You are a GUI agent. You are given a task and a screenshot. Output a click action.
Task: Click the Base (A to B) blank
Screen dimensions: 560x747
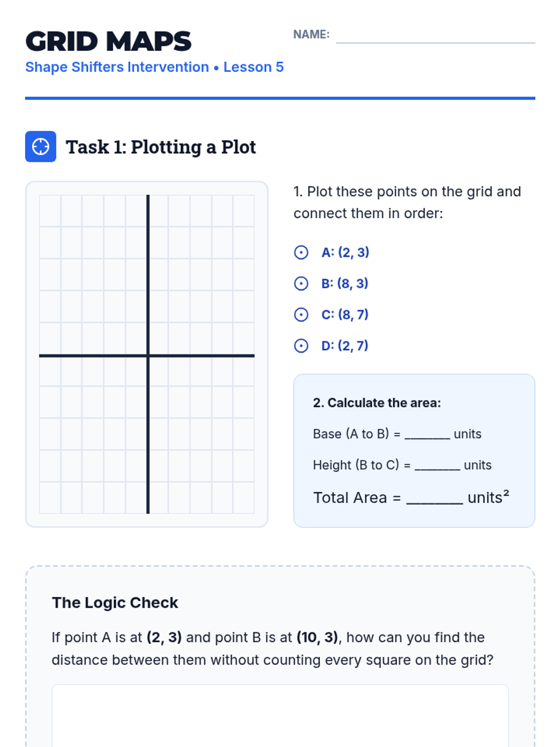pos(427,435)
